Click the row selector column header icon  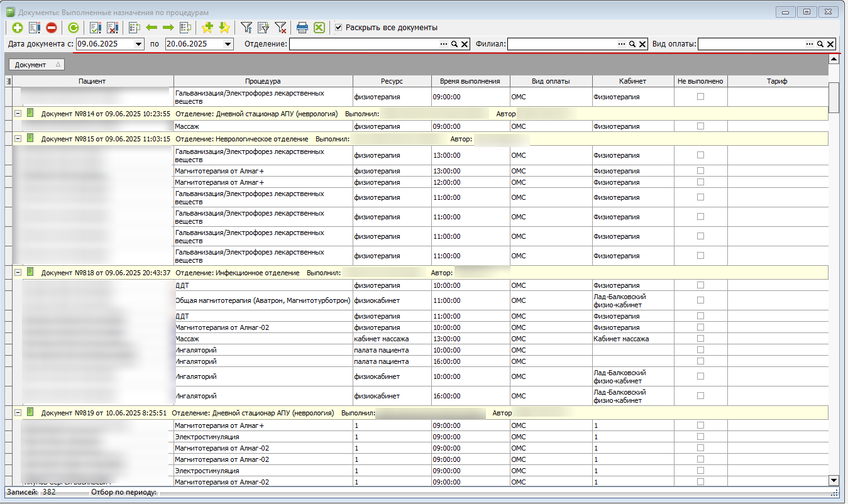point(8,81)
